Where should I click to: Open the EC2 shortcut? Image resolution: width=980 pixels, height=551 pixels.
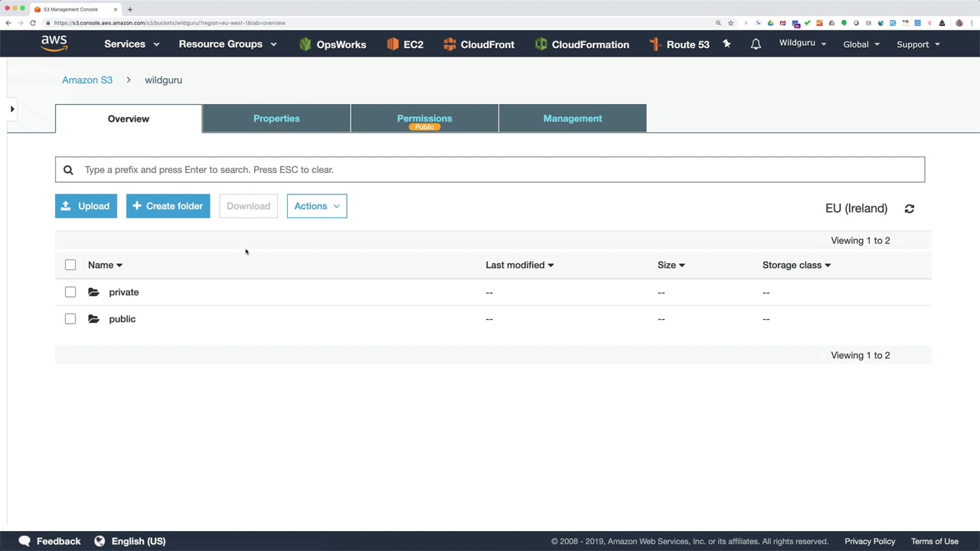405,44
